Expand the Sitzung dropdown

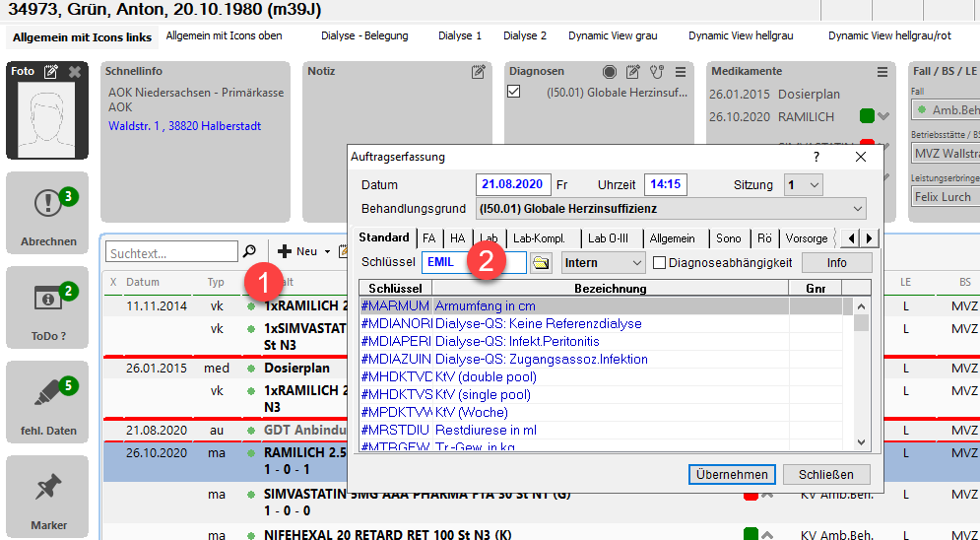pyautogui.click(x=814, y=185)
